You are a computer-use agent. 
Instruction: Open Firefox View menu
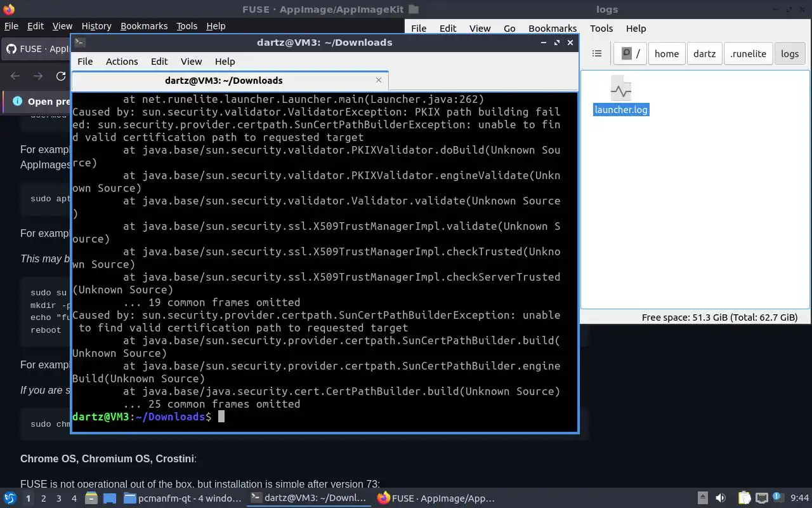(62, 26)
